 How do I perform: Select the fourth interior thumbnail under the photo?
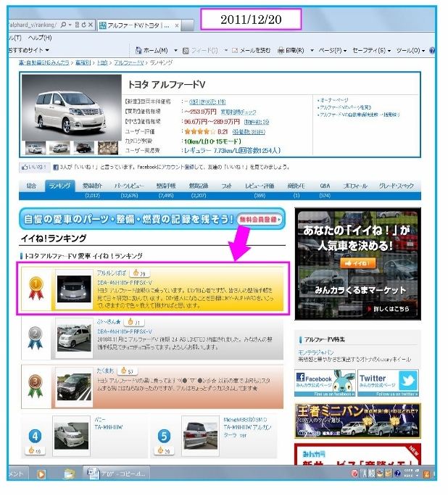pos(108,148)
